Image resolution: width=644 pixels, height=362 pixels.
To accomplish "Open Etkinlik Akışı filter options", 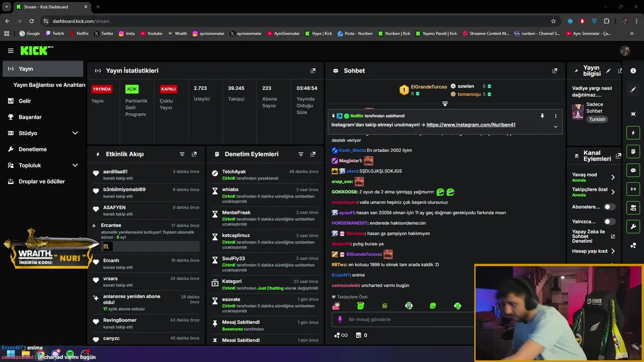I will (182, 154).
